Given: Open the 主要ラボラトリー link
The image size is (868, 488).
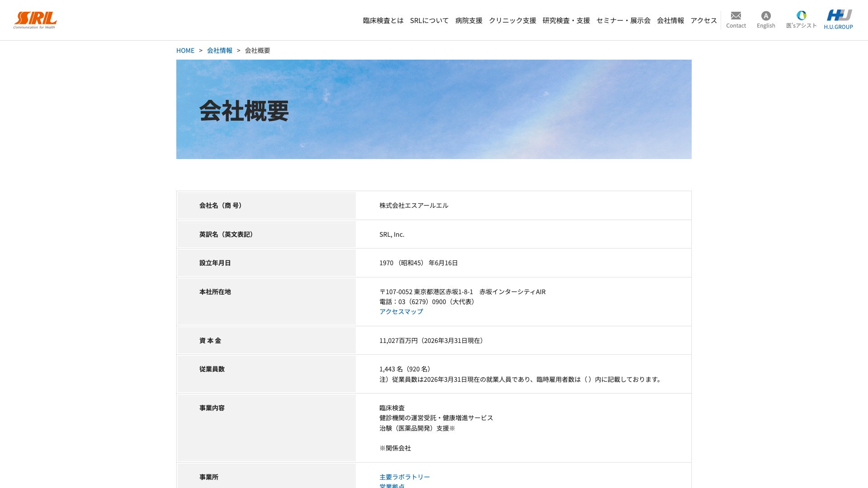Looking at the screenshot, I should tap(405, 477).
